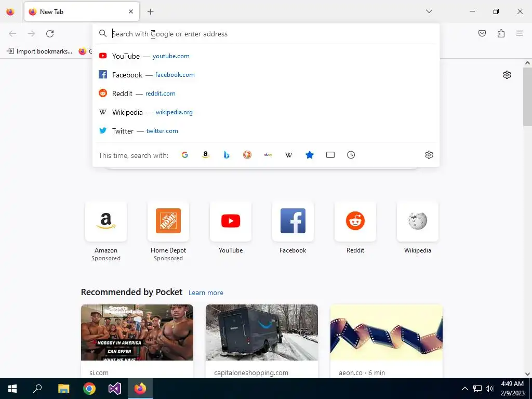
Task: Select YouTube suggestion youtube.com
Action: click(266, 56)
